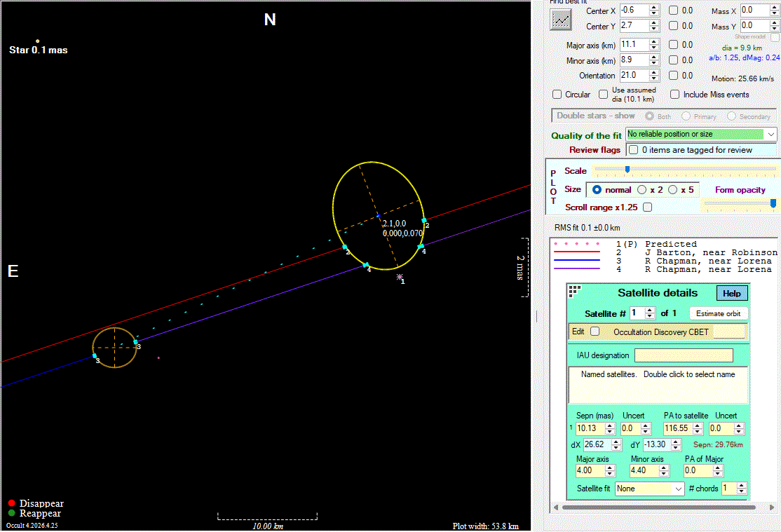The height and width of the screenshot is (532, 781).
Task: Click the Major axis (km) value field
Action: pos(634,45)
